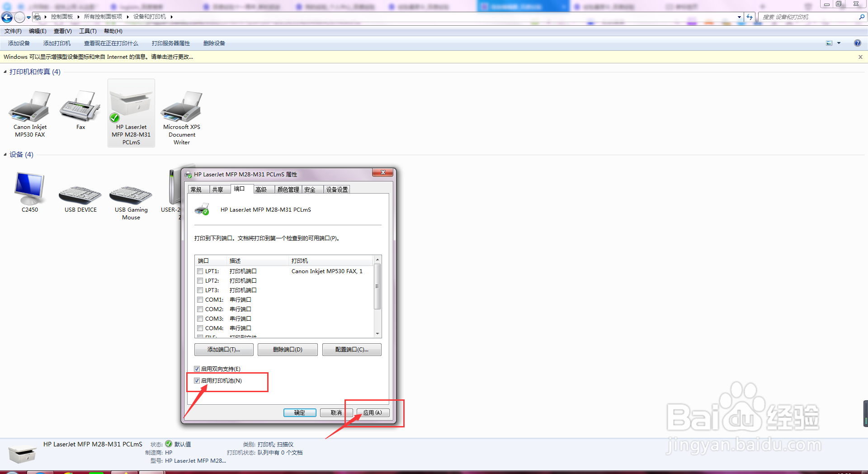Click 取消 to cancel dialog
This screenshot has width=868, height=474.
tap(336, 412)
